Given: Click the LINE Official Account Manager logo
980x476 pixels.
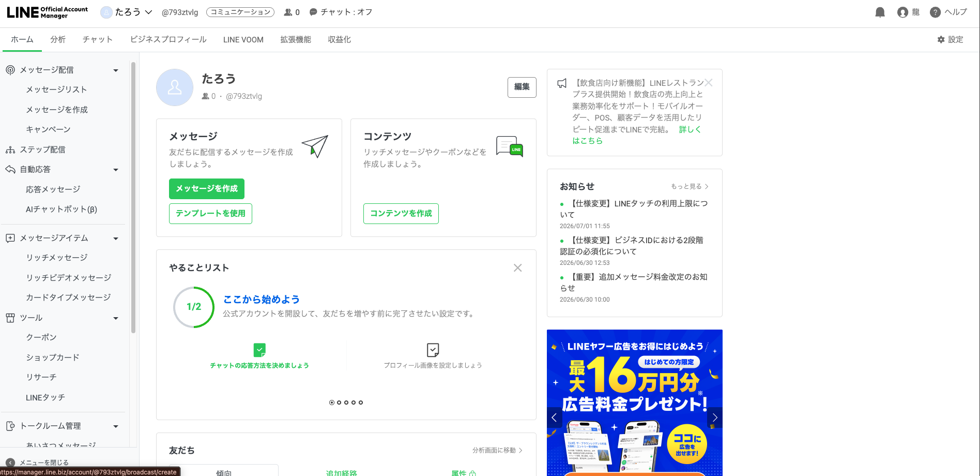Looking at the screenshot, I should click(x=47, y=12).
